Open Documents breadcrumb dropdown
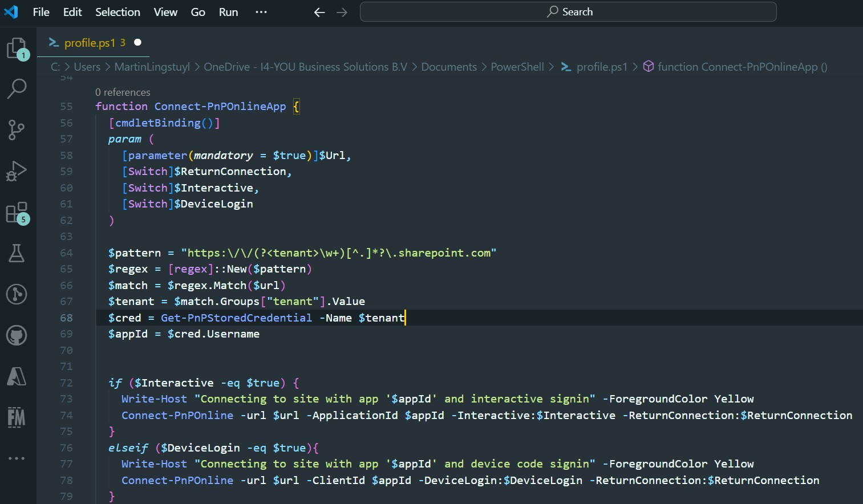Image resolution: width=863 pixels, height=504 pixels. (449, 67)
